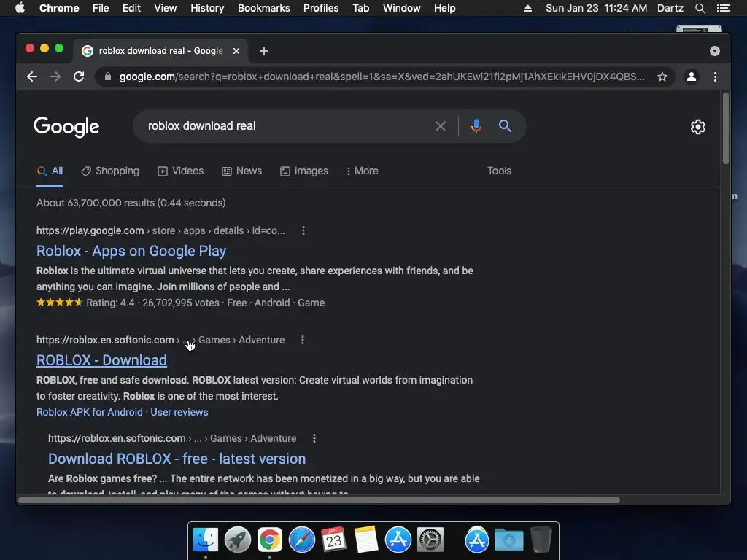Open options for the first softonic result
This screenshot has height=560, width=747.
[x=303, y=340]
